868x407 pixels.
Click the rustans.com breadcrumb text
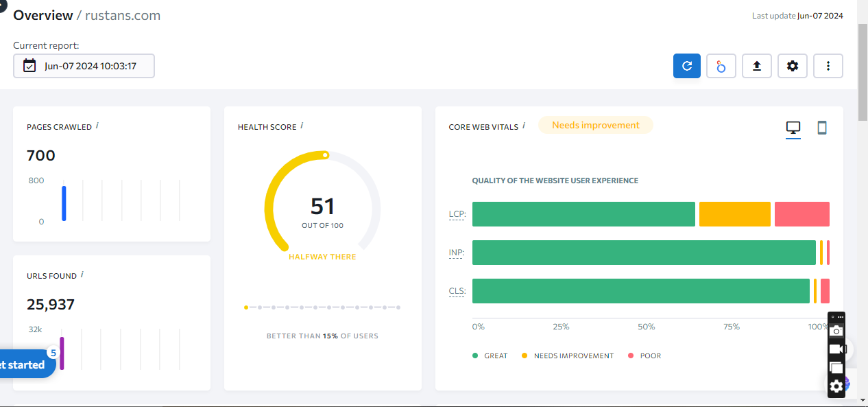click(123, 15)
